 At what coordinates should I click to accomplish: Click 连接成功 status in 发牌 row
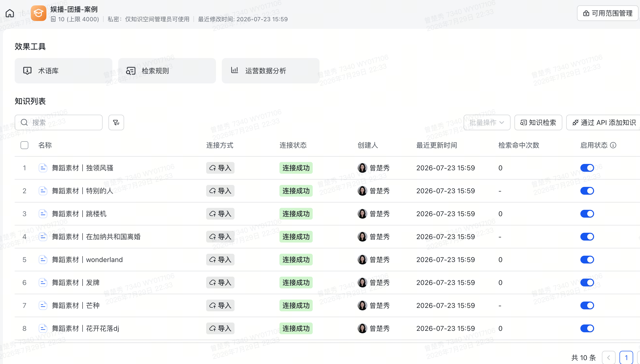(296, 283)
